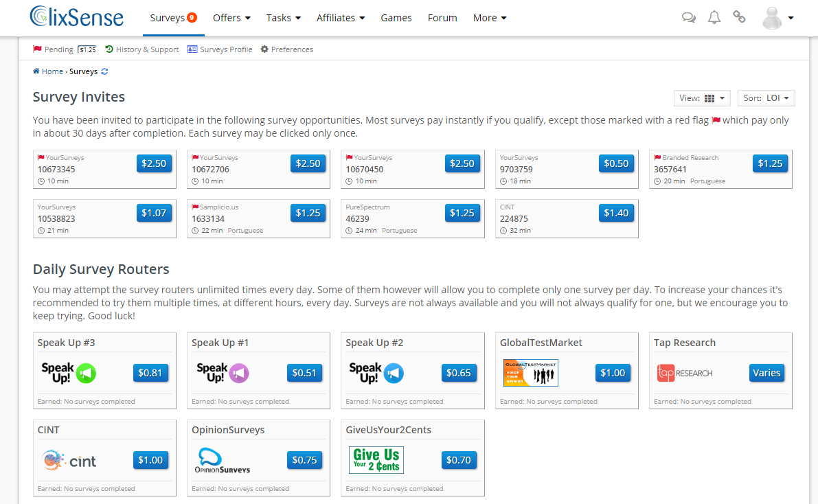Start YourSurveys 10673345 for $2.50
The width and height of the screenshot is (818, 504).
click(153, 163)
